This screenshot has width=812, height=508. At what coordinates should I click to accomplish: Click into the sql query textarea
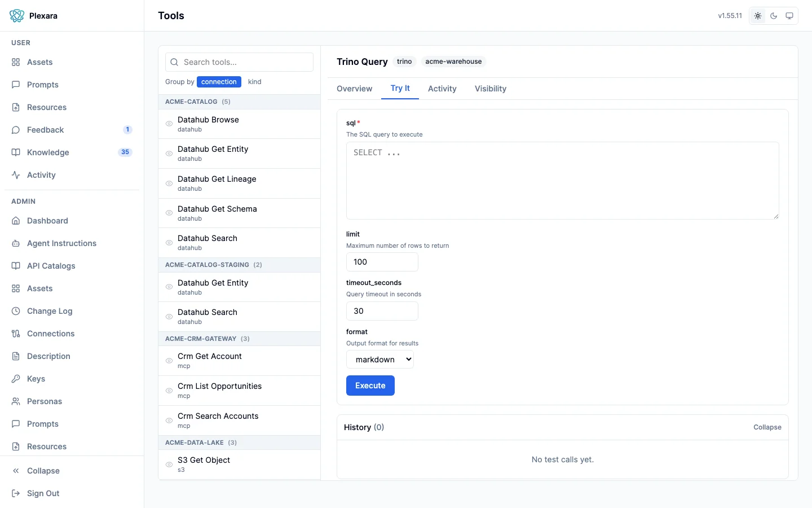(x=563, y=181)
